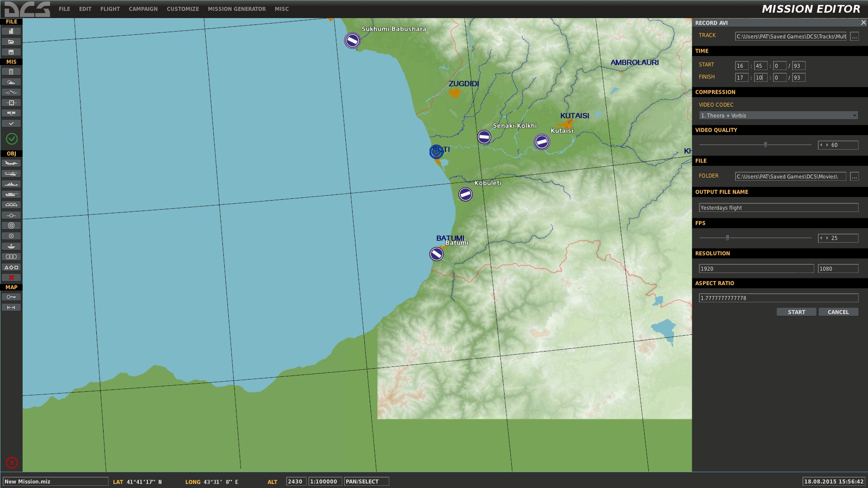Click the Aspect Ratio input field
Screen dimensions: 868x488
(778, 298)
